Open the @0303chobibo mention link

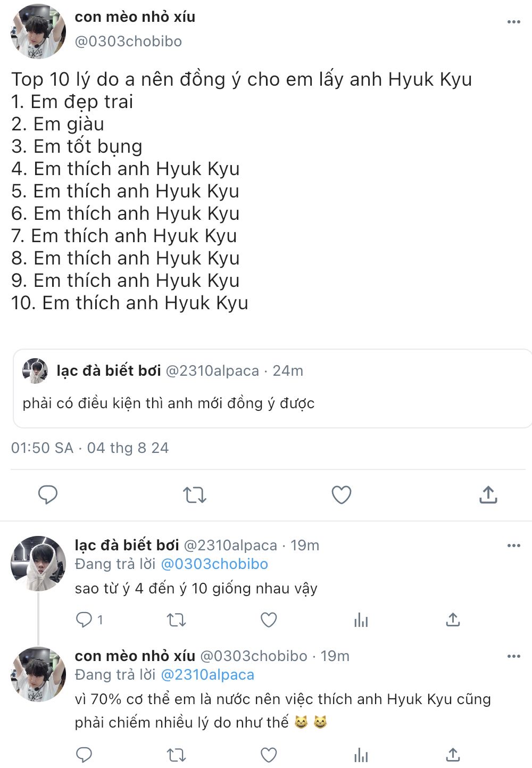point(214,564)
